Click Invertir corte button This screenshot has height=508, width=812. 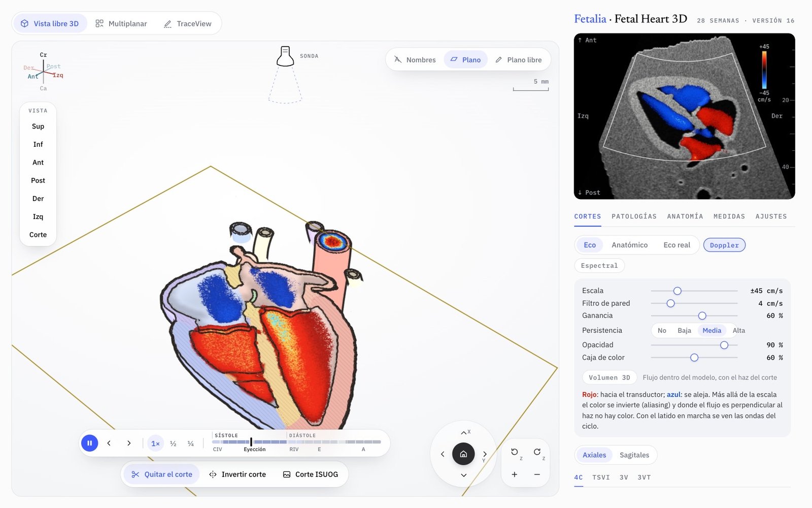pos(238,474)
